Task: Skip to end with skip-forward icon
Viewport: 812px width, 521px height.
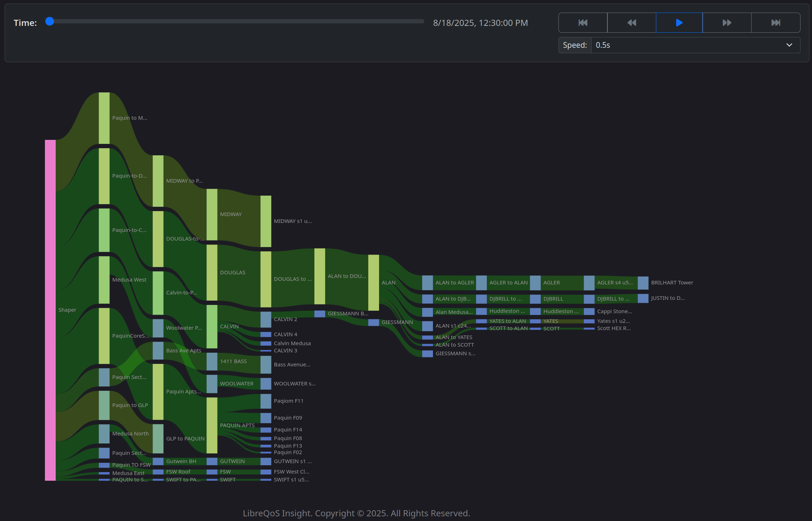Action: point(776,23)
